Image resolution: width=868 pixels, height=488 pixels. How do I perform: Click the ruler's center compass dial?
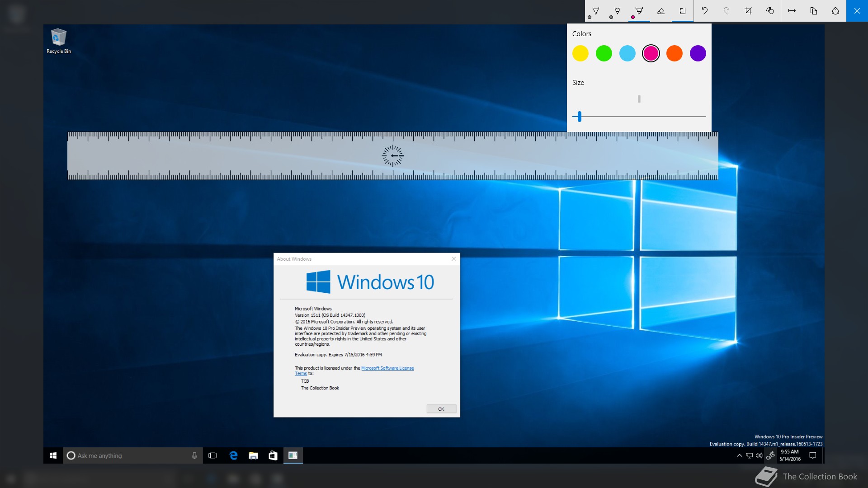click(393, 156)
